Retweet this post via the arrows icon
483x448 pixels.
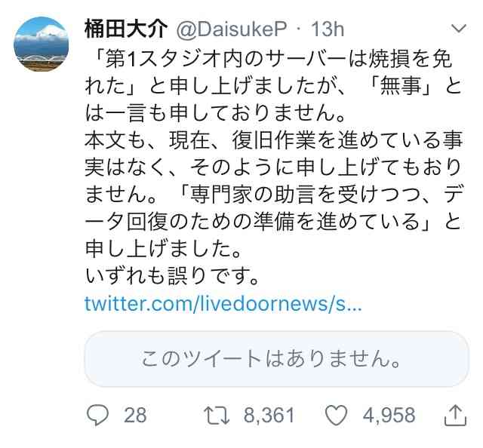click(x=217, y=416)
